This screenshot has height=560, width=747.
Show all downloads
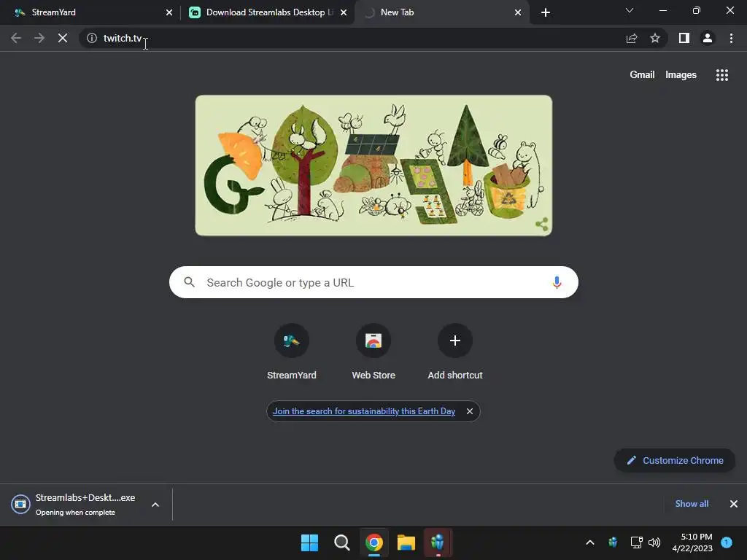coord(692,503)
